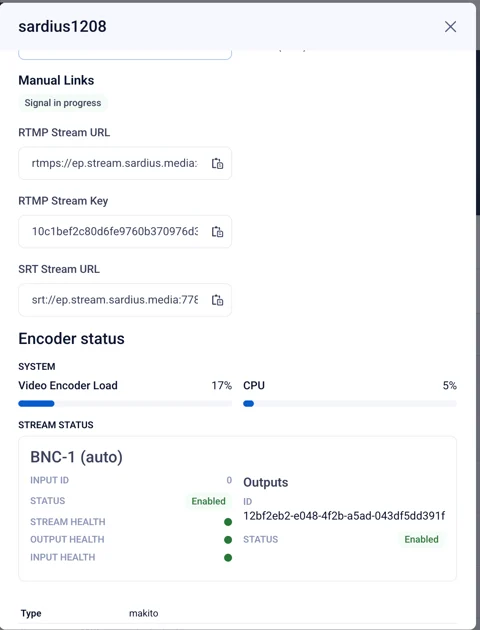Click the Signal in progress badge
The width and height of the screenshot is (480, 630).
pos(63,103)
